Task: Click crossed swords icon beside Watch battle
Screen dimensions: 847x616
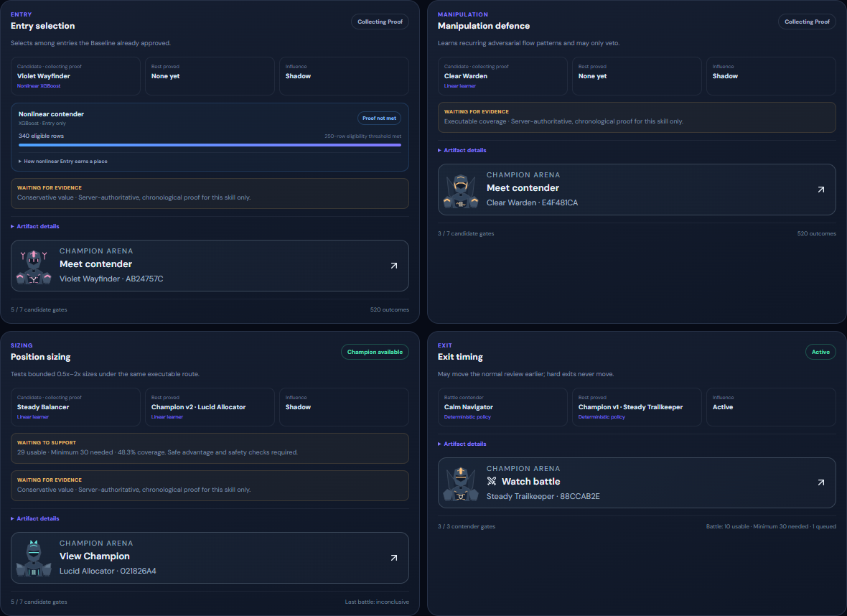Action: click(492, 481)
